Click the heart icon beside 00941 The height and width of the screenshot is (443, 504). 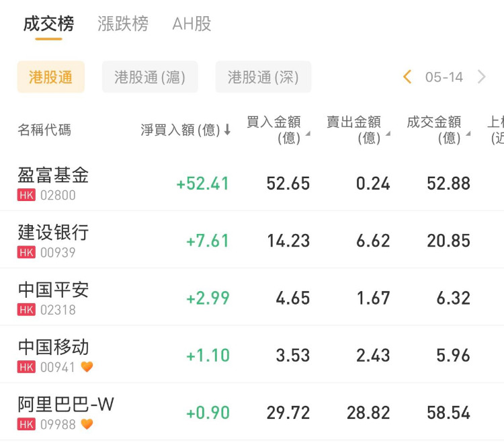(87, 366)
